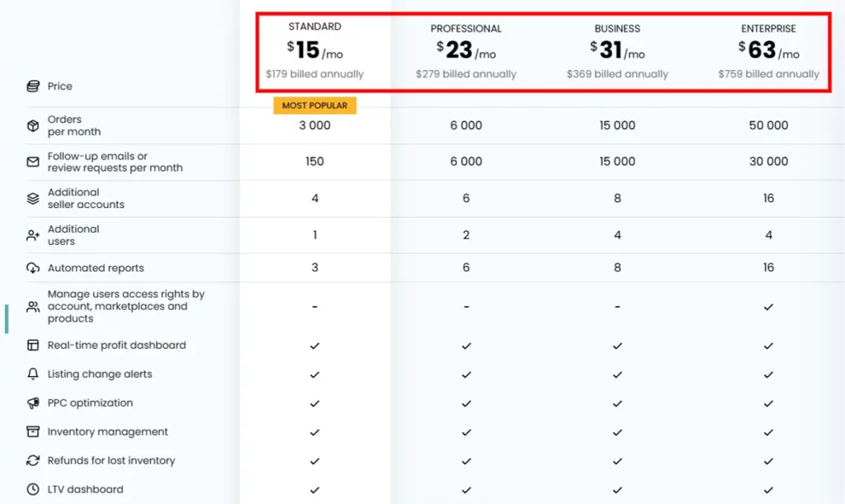
Task: Click the $23 /mo Professional price
Action: tap(466, 50)
